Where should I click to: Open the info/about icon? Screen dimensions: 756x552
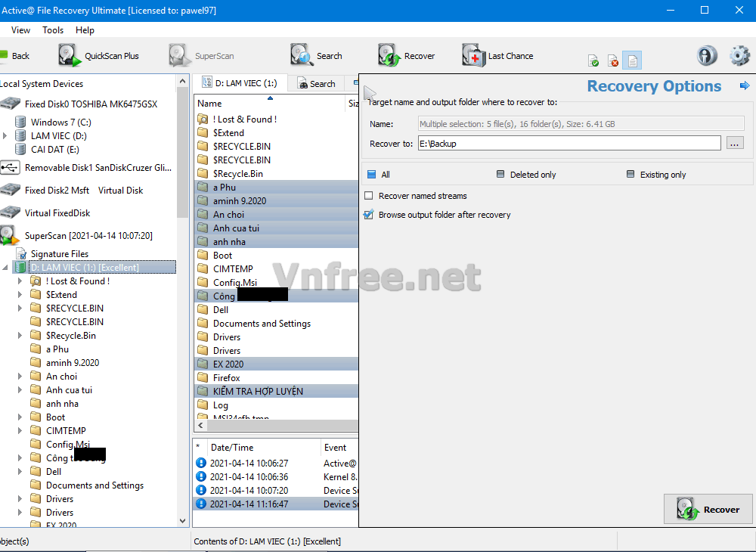click(707, 56)
